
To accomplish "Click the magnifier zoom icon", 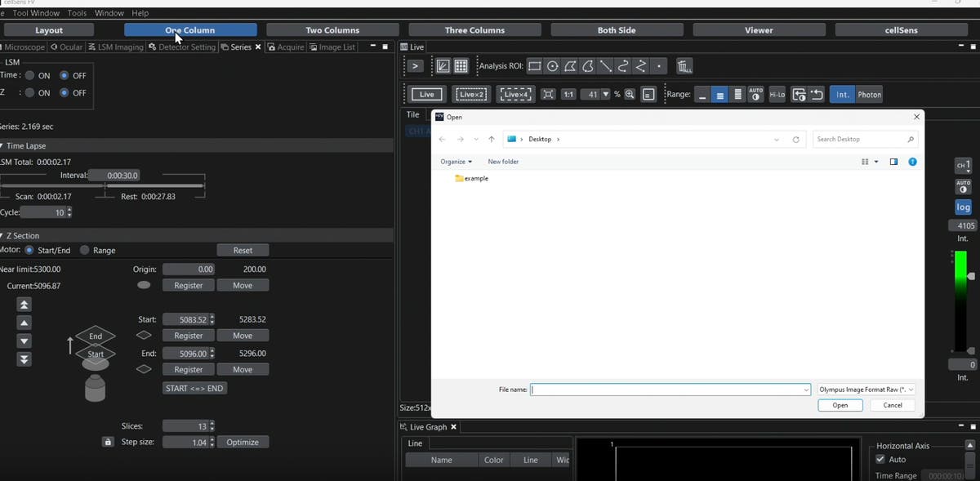I will [629, 94].
